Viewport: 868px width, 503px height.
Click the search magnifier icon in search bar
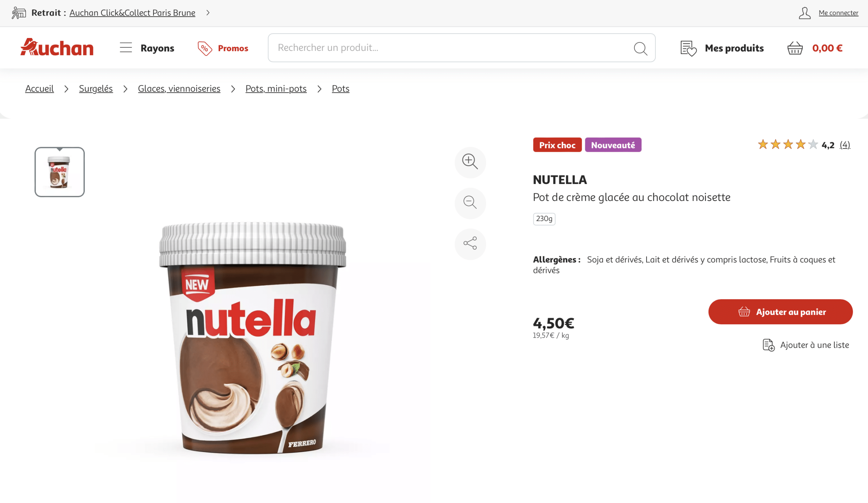pos(640,48)
